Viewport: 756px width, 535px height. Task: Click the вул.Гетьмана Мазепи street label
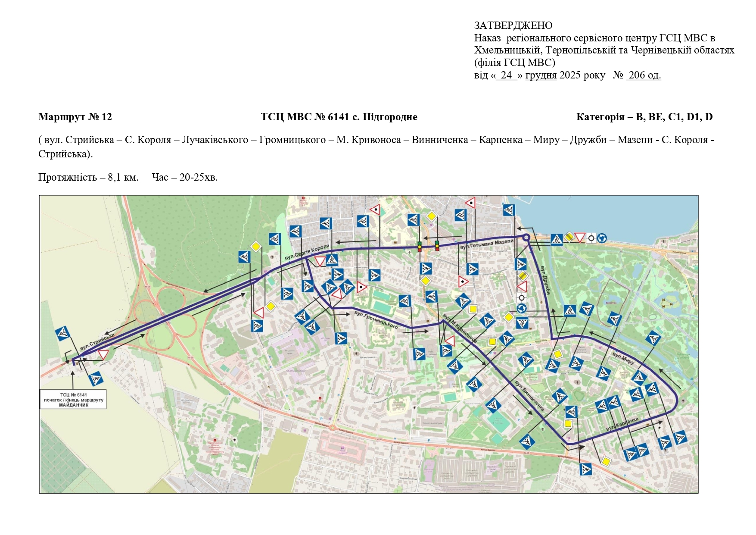tap(486, 244)
